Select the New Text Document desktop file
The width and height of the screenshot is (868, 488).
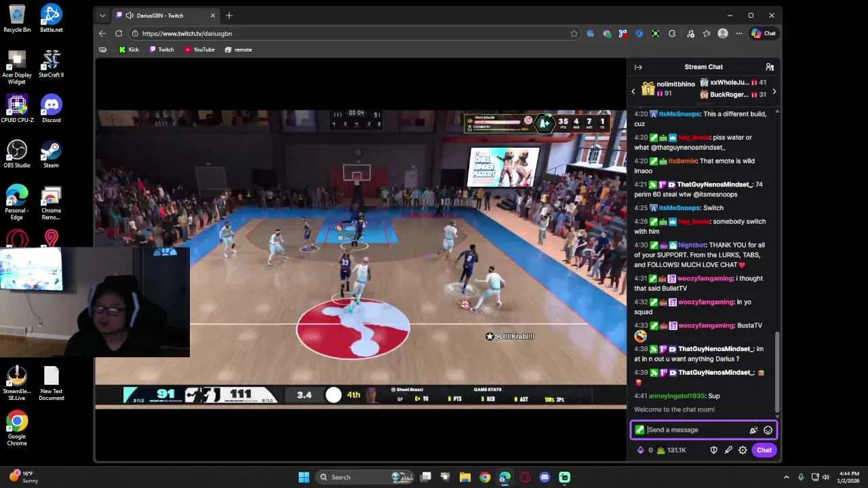(x=52, y=384)
